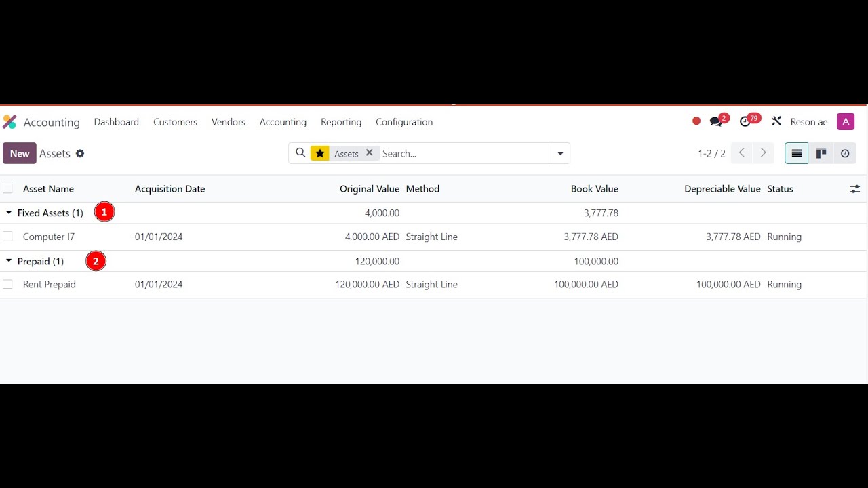Open the Assets gear actions menu
Image resolution: width=868 pixels, height=488 pixels.
pyautogui.click(x=80, y=154)
